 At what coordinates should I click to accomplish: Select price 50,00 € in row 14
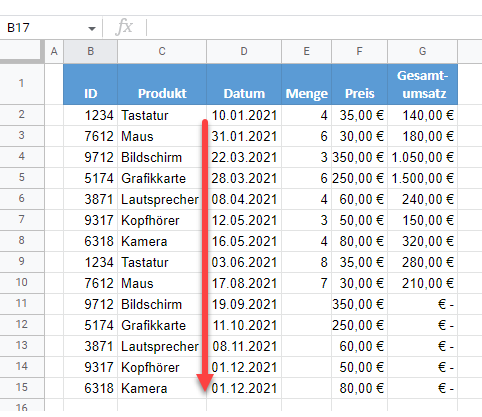[x=359, y=367]
